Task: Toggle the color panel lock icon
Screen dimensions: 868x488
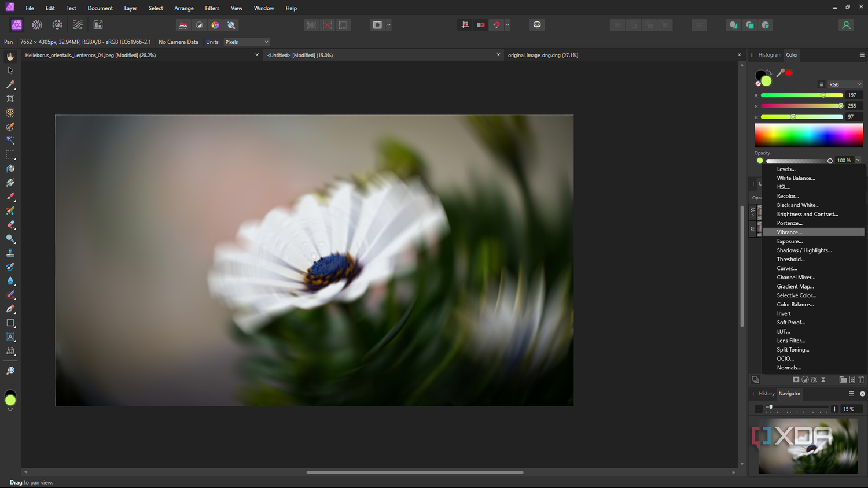Action: [x=821, y=84]
